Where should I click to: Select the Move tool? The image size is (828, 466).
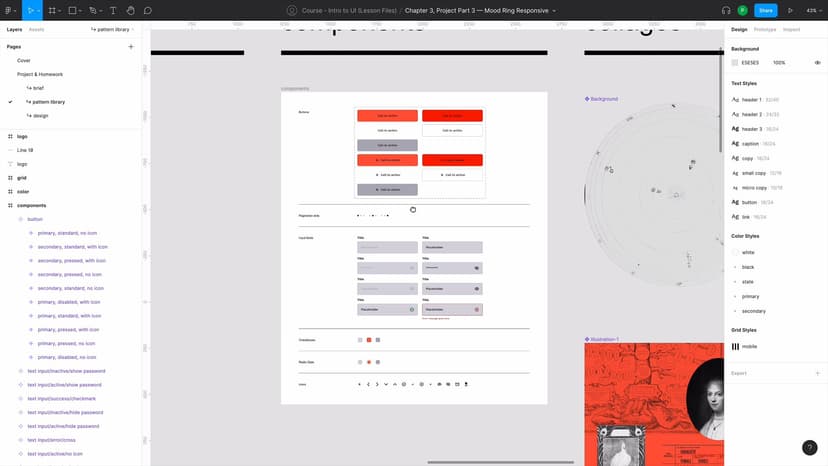(x=30, y=10)
